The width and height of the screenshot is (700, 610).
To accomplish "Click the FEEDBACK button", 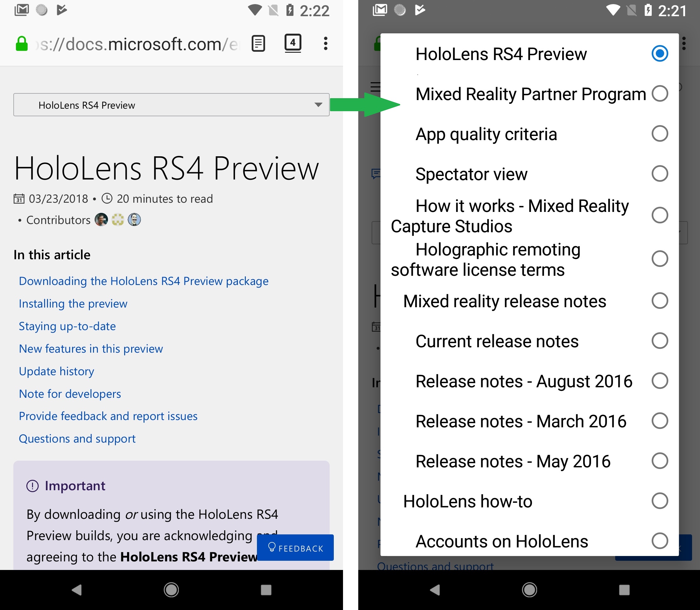I will click(295, 548).
